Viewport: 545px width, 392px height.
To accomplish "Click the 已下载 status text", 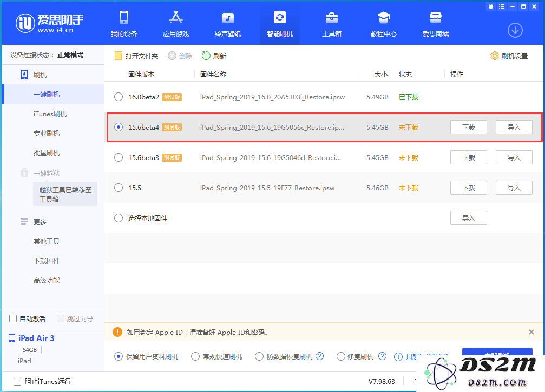I will [x=409, y=97].
